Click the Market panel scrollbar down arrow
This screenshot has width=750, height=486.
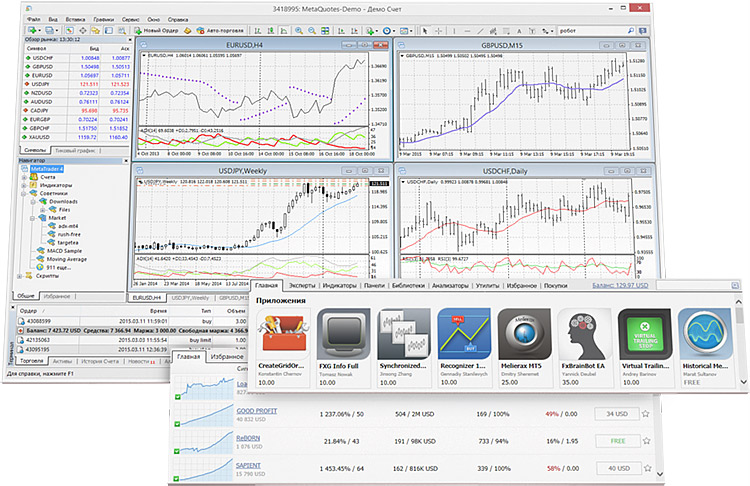point(743,382)
